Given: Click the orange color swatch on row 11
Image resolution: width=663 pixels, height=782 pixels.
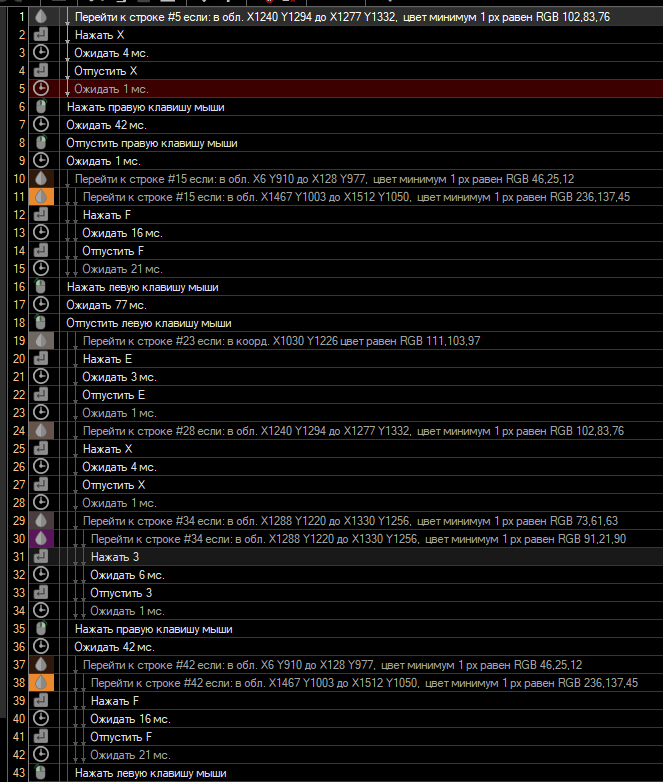Looking at the screenshot, I should coord(41,196).
